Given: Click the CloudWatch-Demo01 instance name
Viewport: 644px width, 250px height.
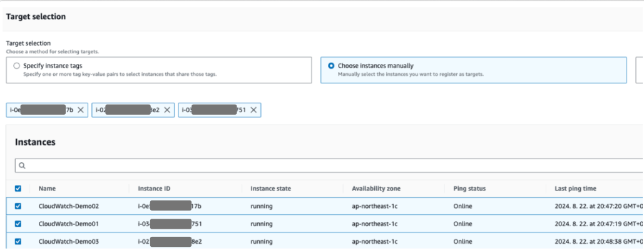Looking at the screenshot, I should pos(69,224).
